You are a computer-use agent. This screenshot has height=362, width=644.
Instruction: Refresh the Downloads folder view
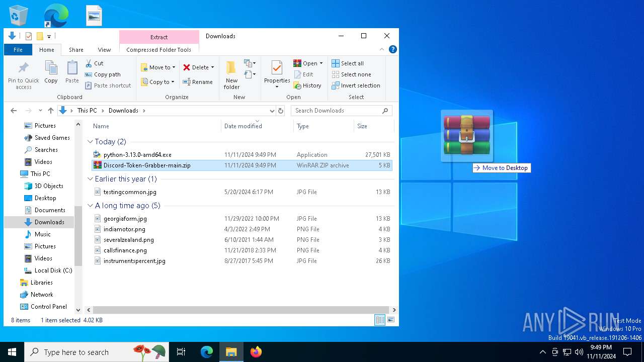tap(281, 111)
